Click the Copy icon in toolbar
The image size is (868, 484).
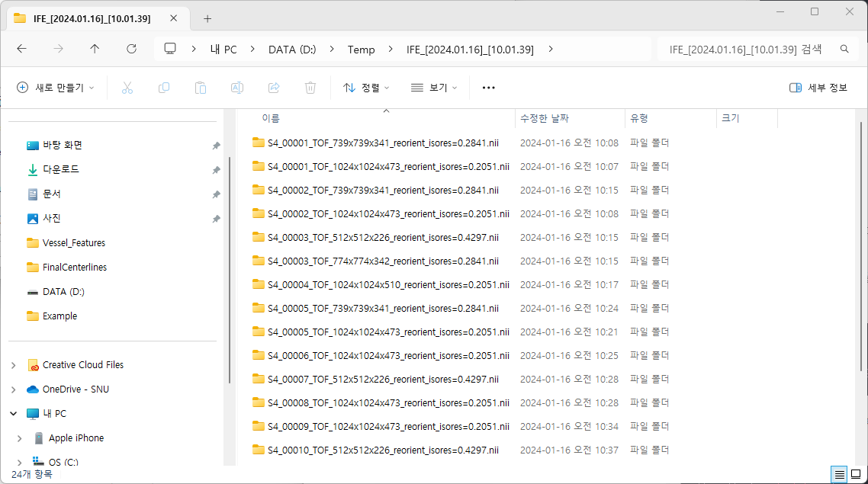[164, 88]
